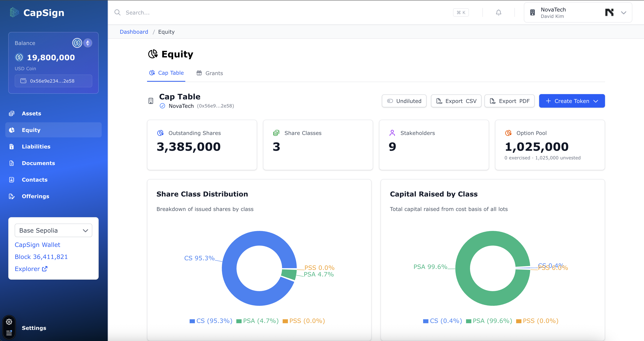Select the Offerings sidebar icon
The height and width of the screenshot is (341, 644).
[12, 196]
